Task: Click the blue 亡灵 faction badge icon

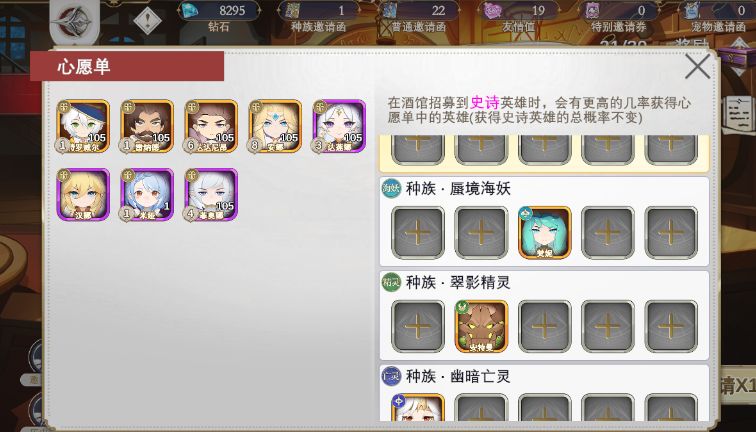Action: 391,376
